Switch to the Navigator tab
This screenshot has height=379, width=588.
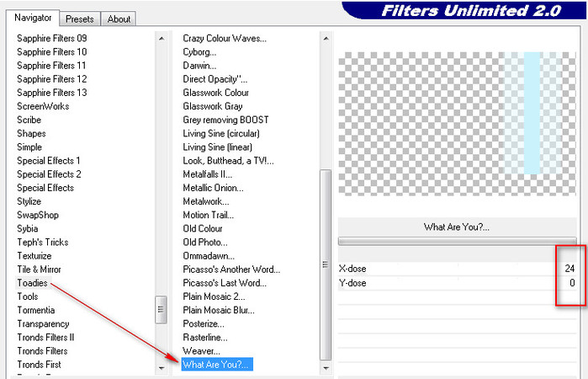tap(33, 18)
